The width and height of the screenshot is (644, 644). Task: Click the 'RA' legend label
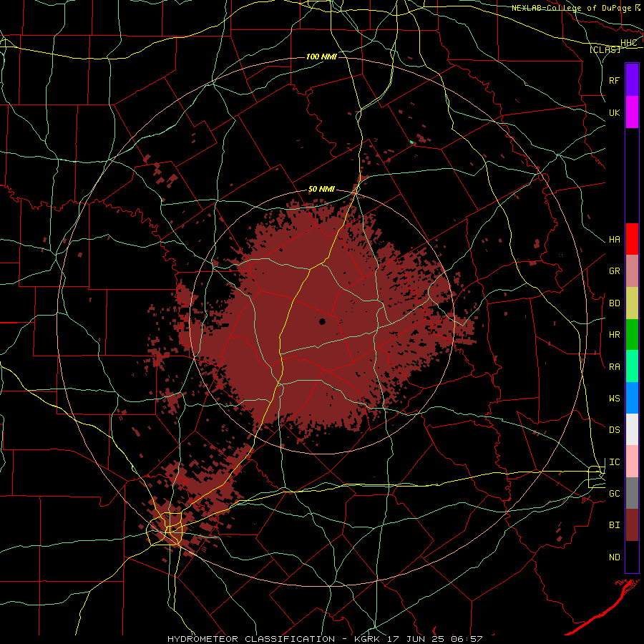tap(615, 366)
